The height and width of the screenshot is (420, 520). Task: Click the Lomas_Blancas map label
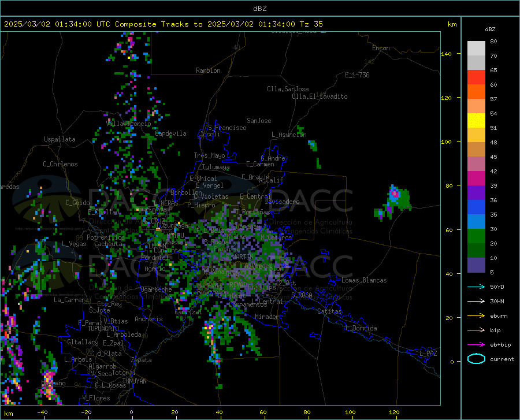(x=364, y=280)
